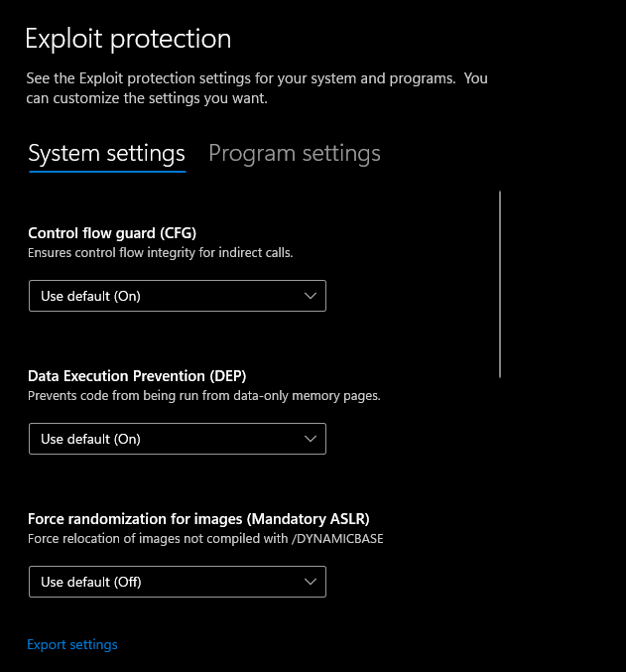This screenshot has width=626, height=672.
Task: Open the Control flow guard (CFG) combo box
Action: pyautogui.click(x=177, y=296)
